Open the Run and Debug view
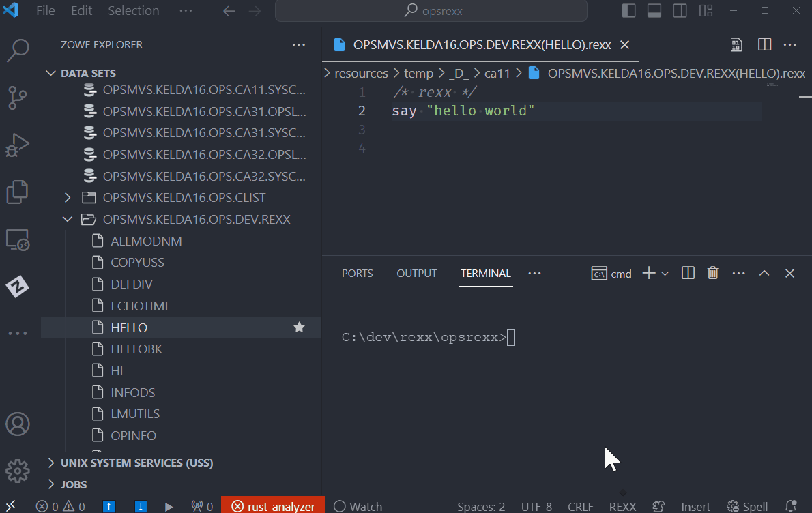Screen dimensions: 812x513 (17, 145)
